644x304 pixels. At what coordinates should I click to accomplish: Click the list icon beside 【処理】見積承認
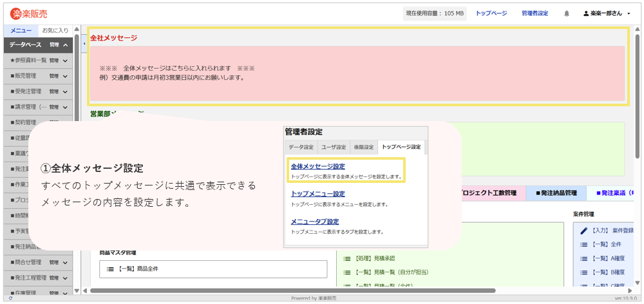[x=346, y=259]
